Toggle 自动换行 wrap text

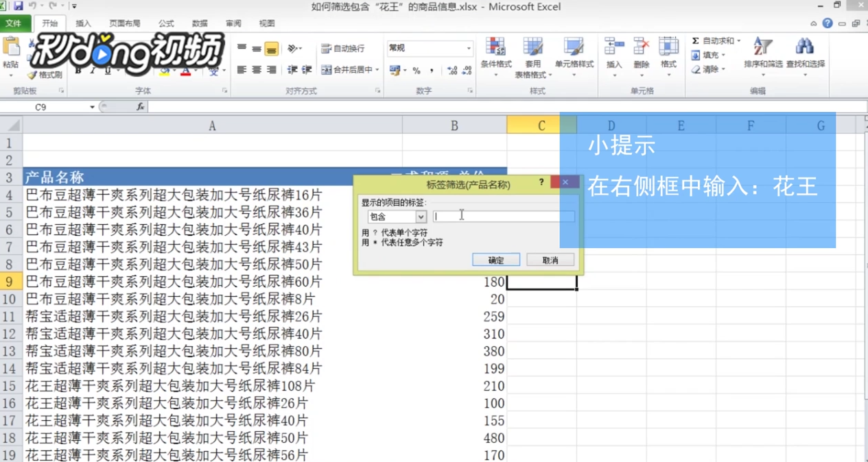click(x=343, y=49)
